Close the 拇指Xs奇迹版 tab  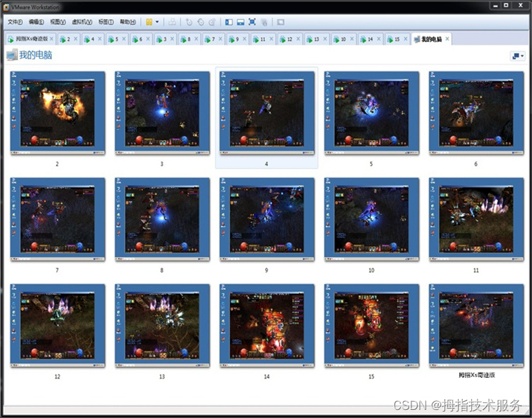point(52,39)
